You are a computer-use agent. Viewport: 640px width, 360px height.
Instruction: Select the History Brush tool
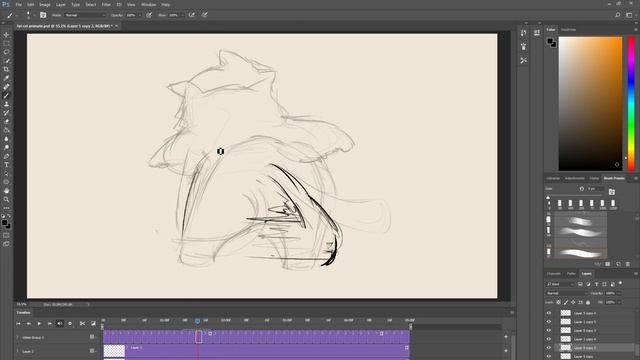[6, 113]
